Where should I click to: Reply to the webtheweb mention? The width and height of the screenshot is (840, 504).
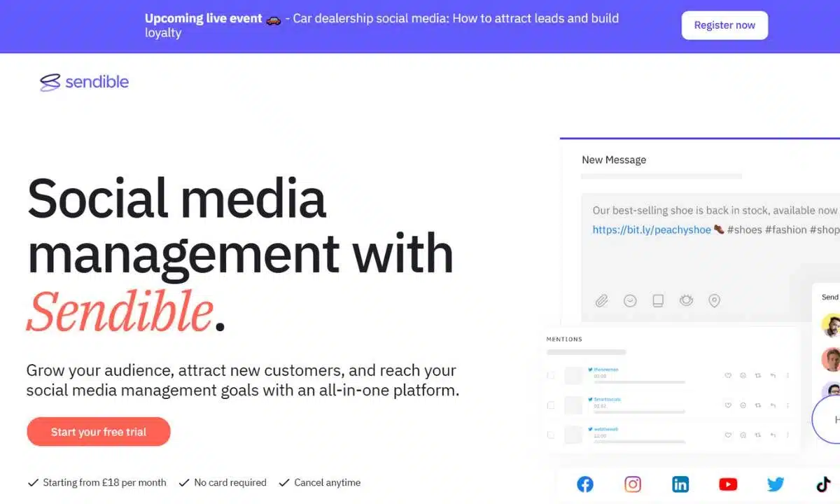(x=773, y=435)
